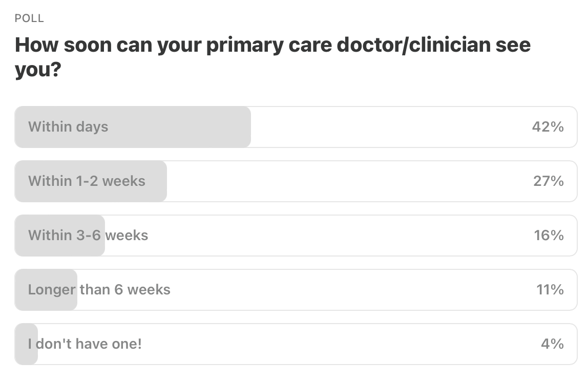Viewport: 588px width, 383px height.
Task: Click the poll question heading text
Action: tap(272, 57)
